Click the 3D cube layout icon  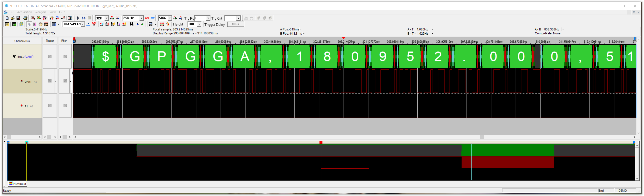[x=21, y=24]
